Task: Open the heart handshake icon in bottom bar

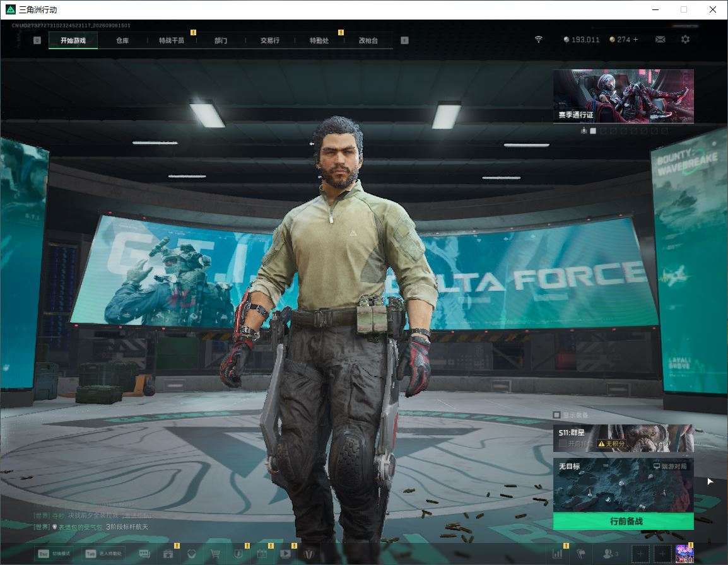Action: coord(191,554)
